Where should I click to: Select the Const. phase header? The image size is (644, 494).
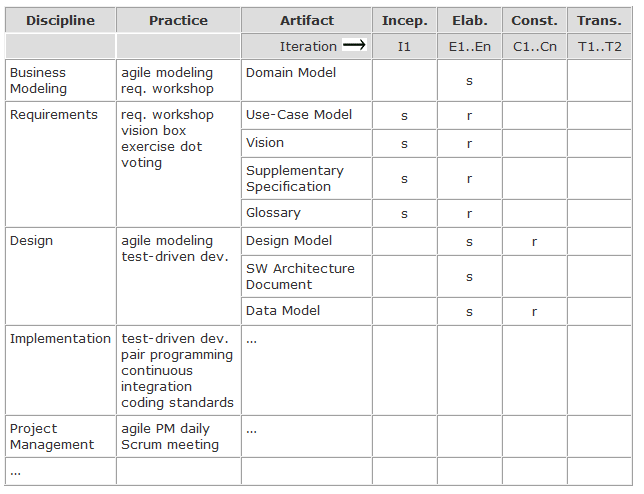point(534,20)
